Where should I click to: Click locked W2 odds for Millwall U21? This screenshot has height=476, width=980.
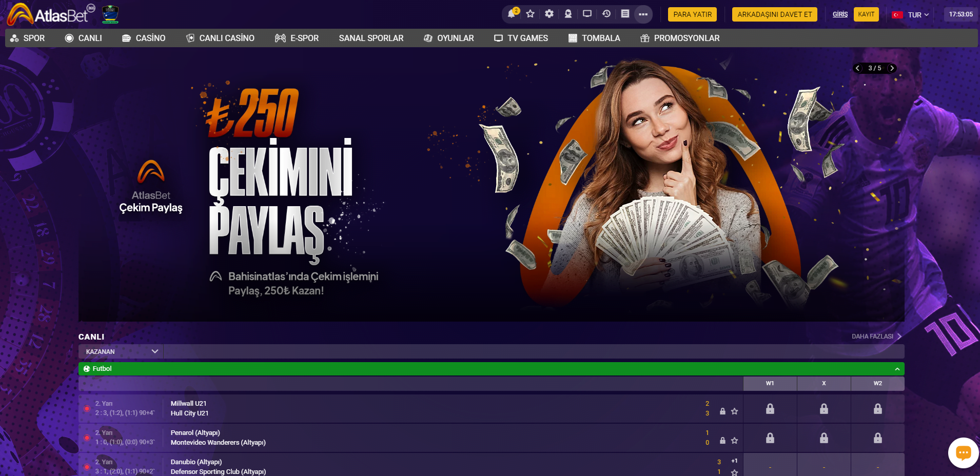878,409
